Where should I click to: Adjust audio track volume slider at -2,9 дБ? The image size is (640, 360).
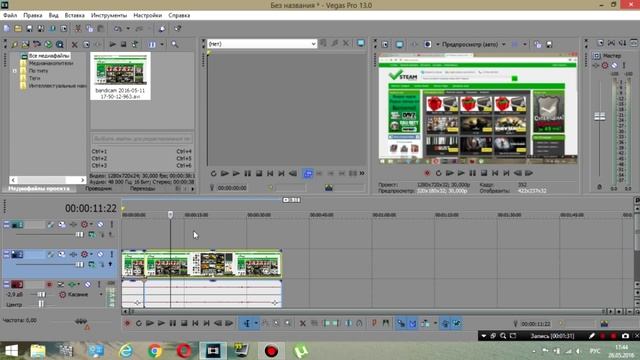(x=41, y=294)
